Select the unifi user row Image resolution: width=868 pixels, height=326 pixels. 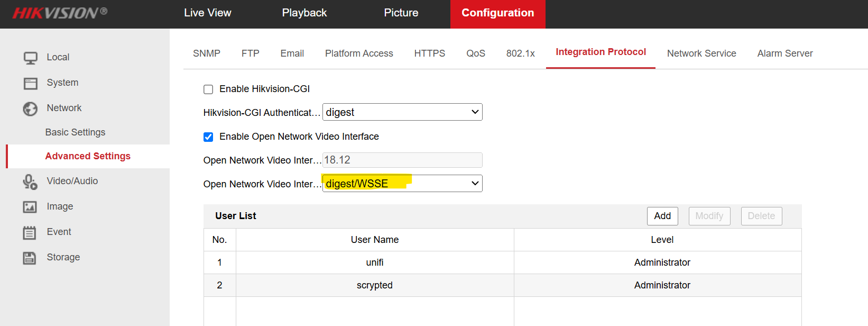click(x=374, y=262)
